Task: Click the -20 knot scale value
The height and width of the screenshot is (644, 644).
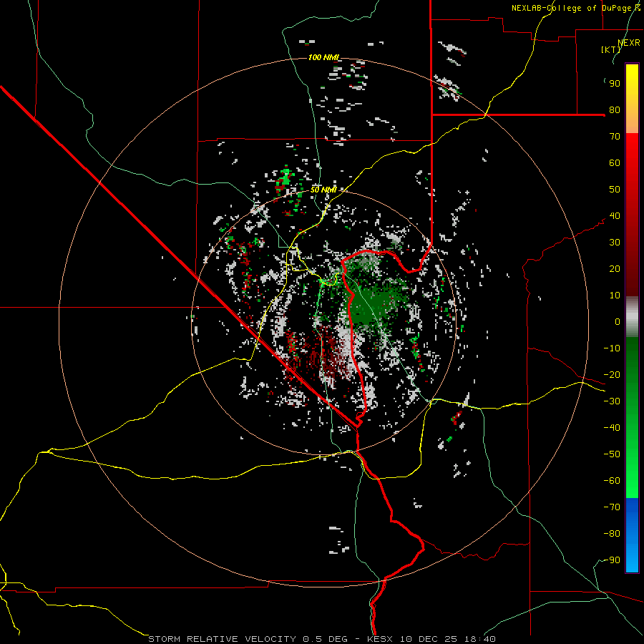Action: pyautogui.click(x=612, y=375)
